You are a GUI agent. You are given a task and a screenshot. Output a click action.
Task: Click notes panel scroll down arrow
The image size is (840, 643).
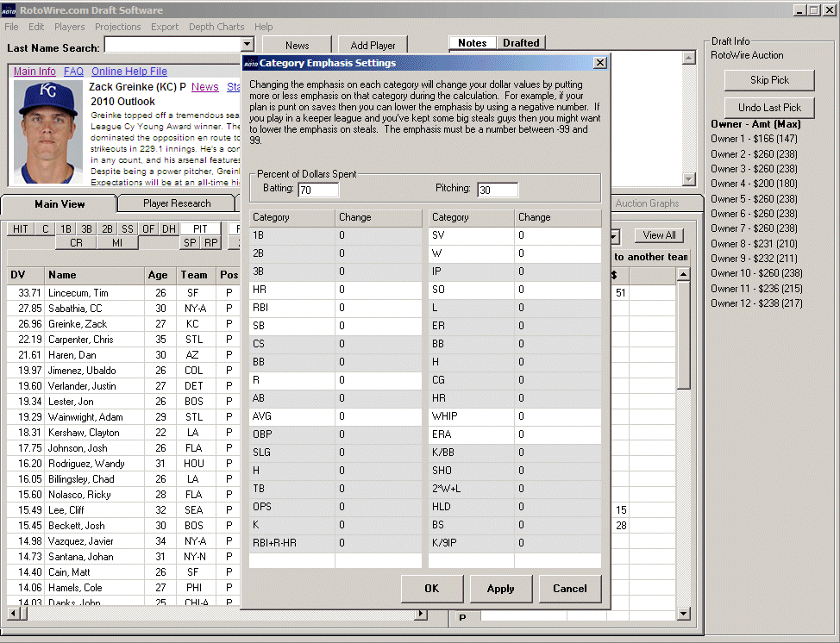[x=689, y=178]
